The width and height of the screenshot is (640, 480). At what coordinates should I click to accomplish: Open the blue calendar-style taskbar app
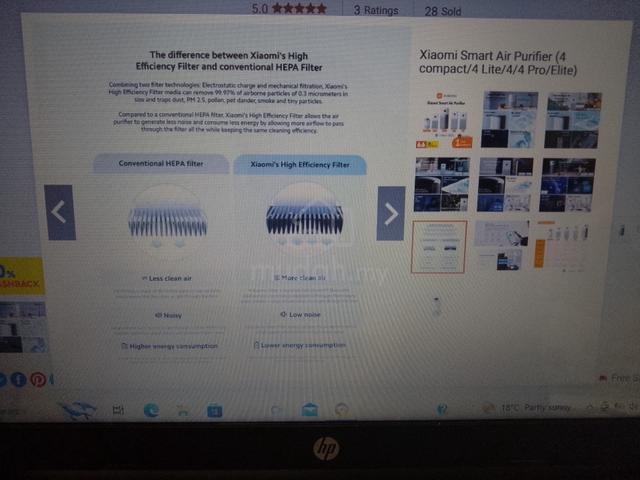[215, 410]
